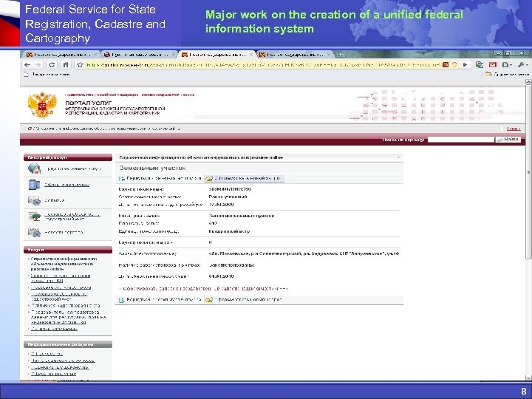The height and width of the screenshot is (399, 532).
Task: Bookmark the page with the star icon
Action: pyautogui.click(x=80, y=65)
